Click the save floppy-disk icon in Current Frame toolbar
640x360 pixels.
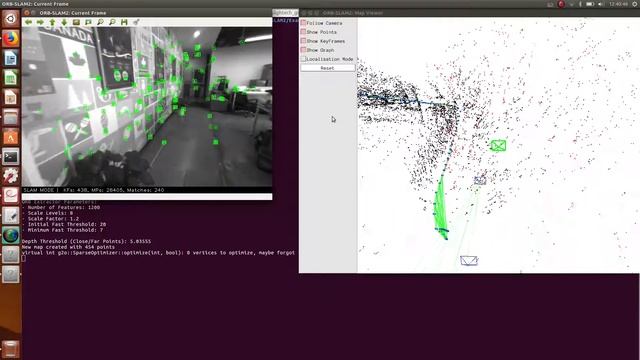pyautogui.click(x=124, y=22)
